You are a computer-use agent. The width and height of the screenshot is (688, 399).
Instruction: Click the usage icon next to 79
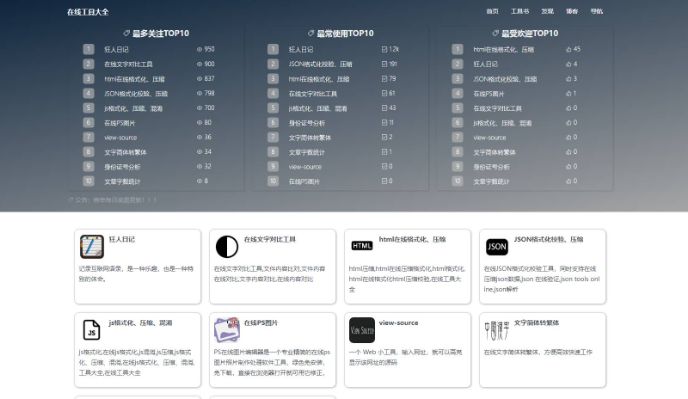coord(384,79)
